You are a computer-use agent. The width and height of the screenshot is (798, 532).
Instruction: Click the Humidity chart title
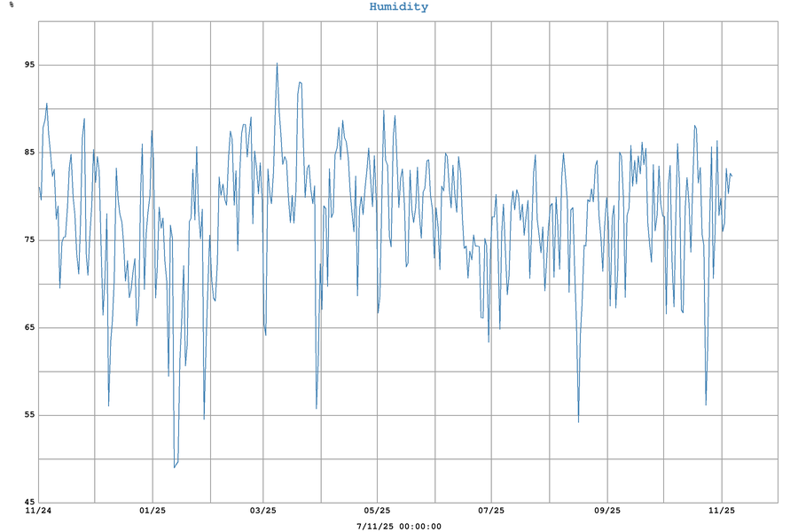(x=398, y=7)
